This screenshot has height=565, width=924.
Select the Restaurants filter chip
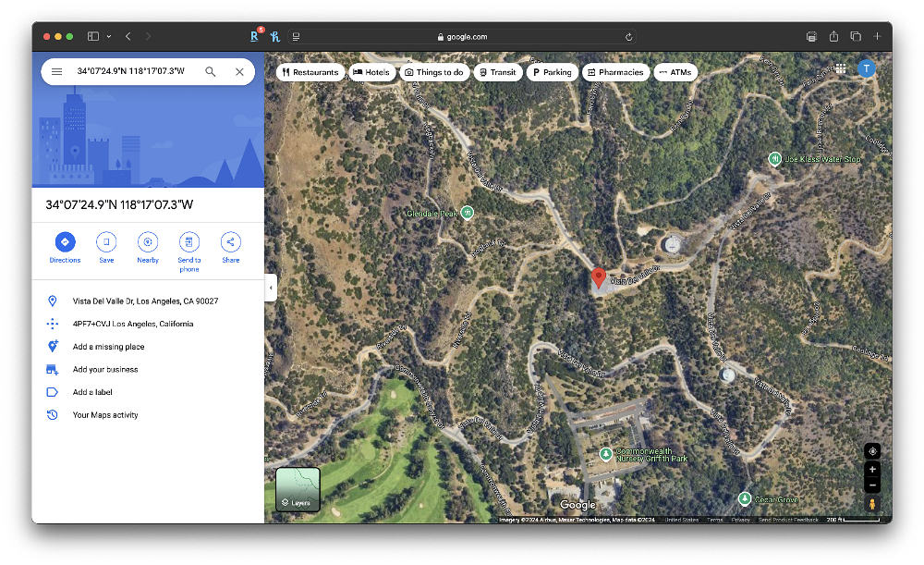[x=310, y=72]
